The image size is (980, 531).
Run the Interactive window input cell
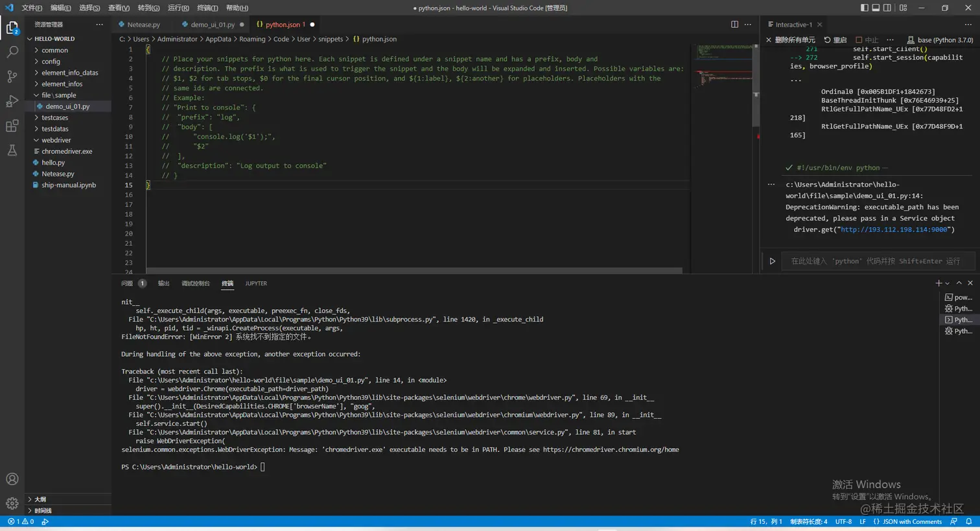(772, 261)
